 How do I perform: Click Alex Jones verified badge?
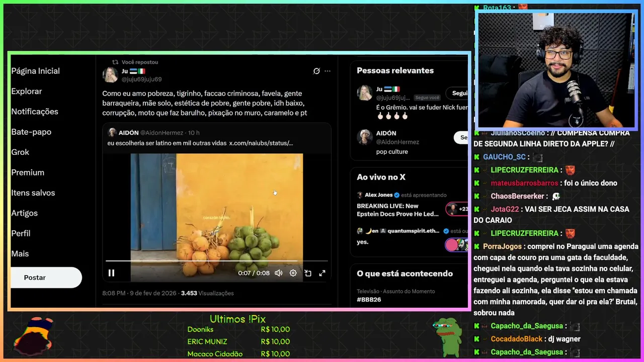396,195
